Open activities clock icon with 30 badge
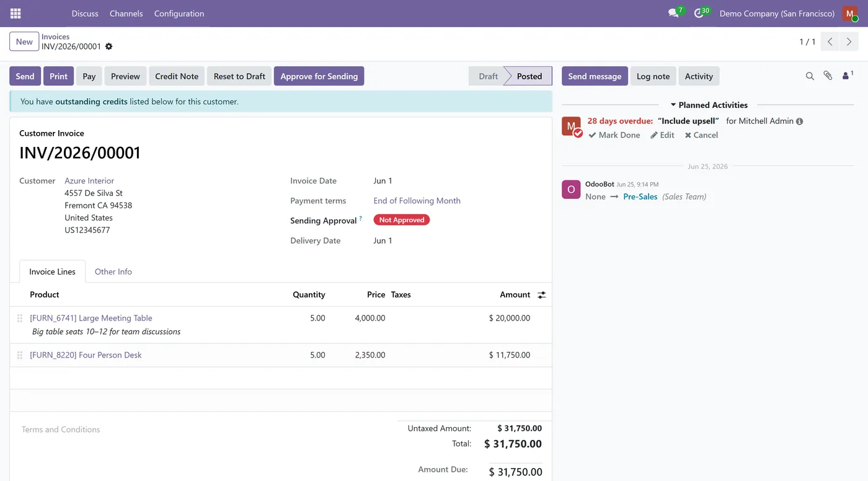This screenshot has height=481, width=868. (701, 13)
